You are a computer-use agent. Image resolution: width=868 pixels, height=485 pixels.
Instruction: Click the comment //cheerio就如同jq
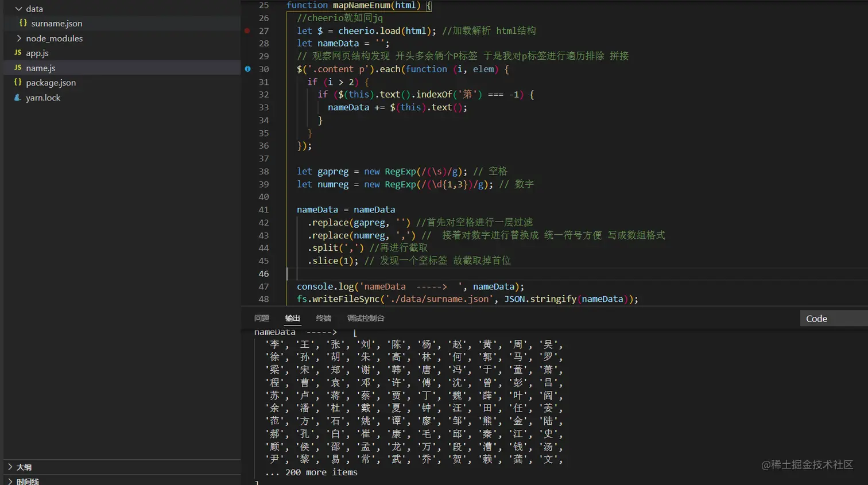(340, 18)
